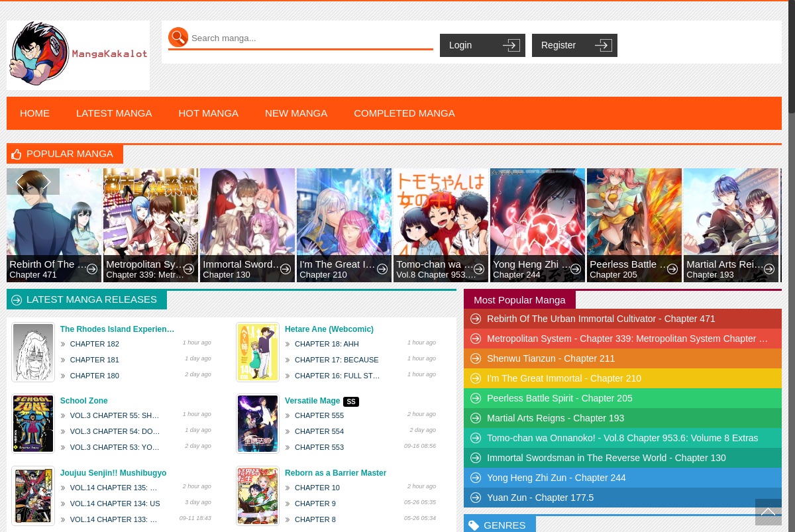Open the Register button
The width and height of the screenshot is (795, 532).
pyautogui.click(x=574, y=45)
